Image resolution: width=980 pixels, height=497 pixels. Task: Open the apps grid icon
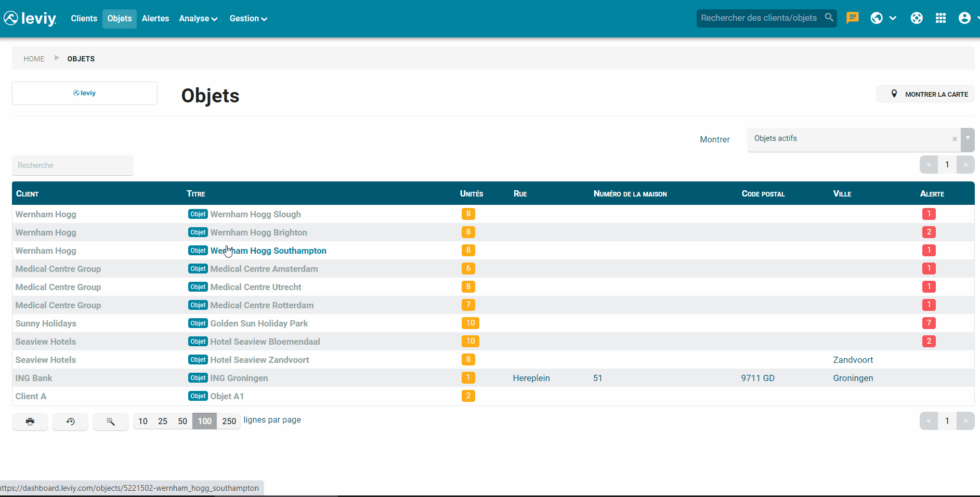click(940, 18)
